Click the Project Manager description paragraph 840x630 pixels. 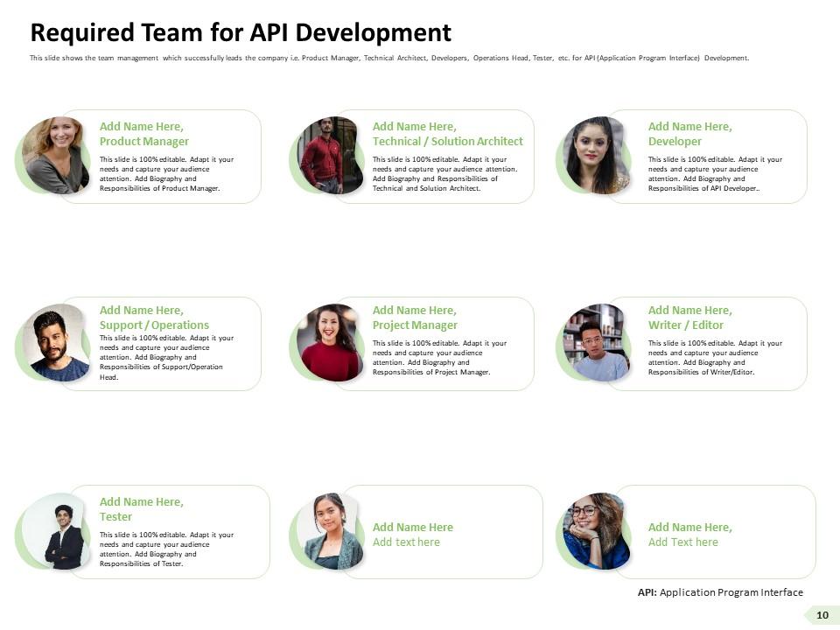pos(439,357)
